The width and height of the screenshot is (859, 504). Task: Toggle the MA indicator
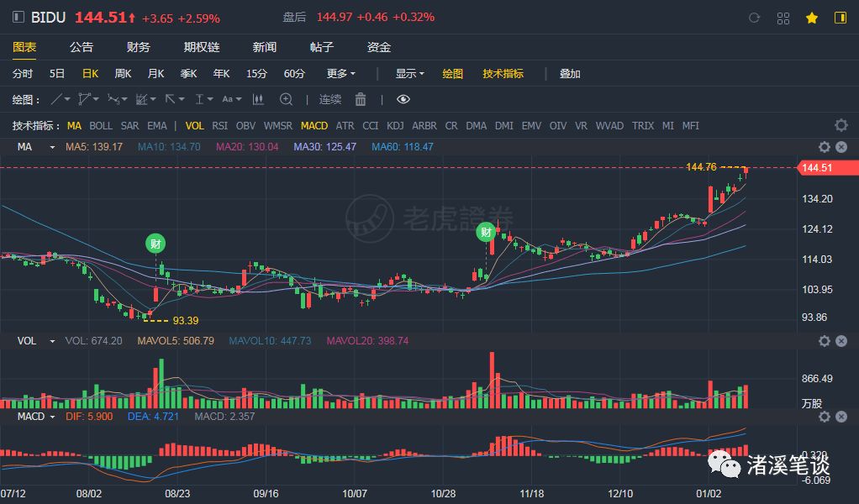click(74, 126)
